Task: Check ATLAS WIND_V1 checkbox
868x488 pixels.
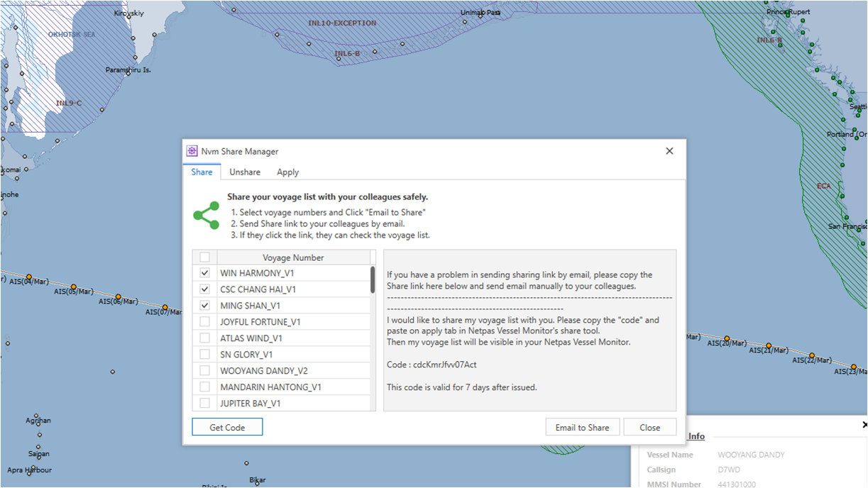Action: pos(204,338)
